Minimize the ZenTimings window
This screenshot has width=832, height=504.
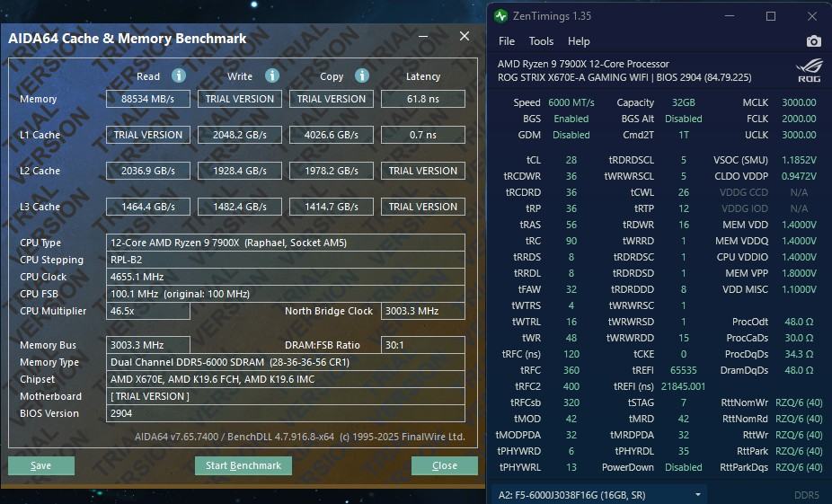click(730, 16)
